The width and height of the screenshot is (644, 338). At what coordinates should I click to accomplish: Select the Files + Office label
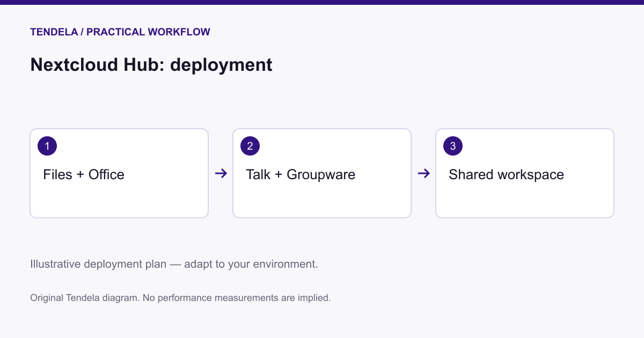(x=84, y=174)
